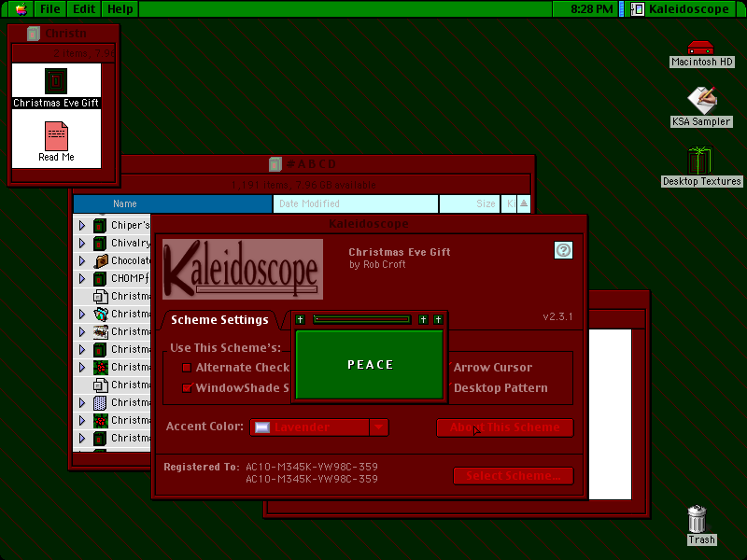The height and width of the screenshot is (560, 747).
Task: Click the folder icon in # A B C D title bar
Action: [275, 164]
